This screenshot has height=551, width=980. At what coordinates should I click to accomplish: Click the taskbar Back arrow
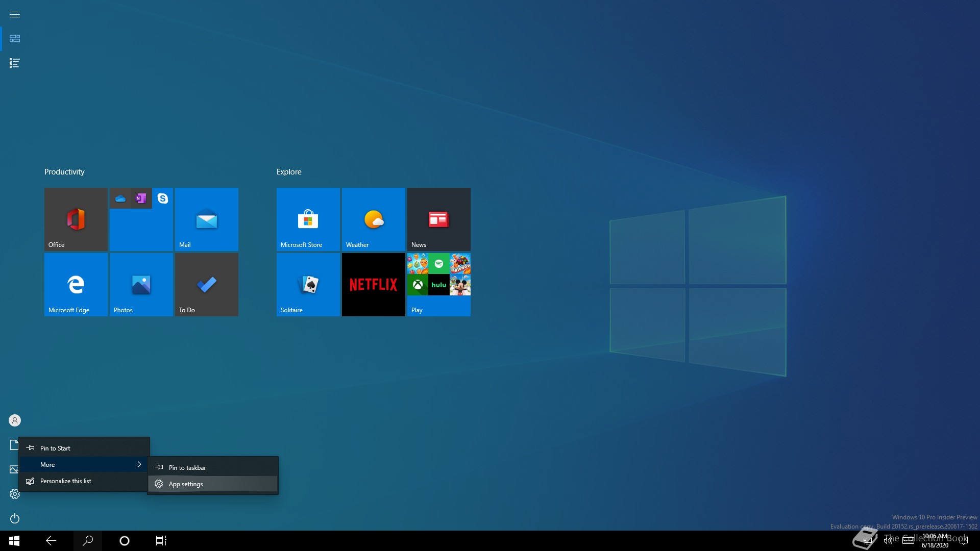51,541
